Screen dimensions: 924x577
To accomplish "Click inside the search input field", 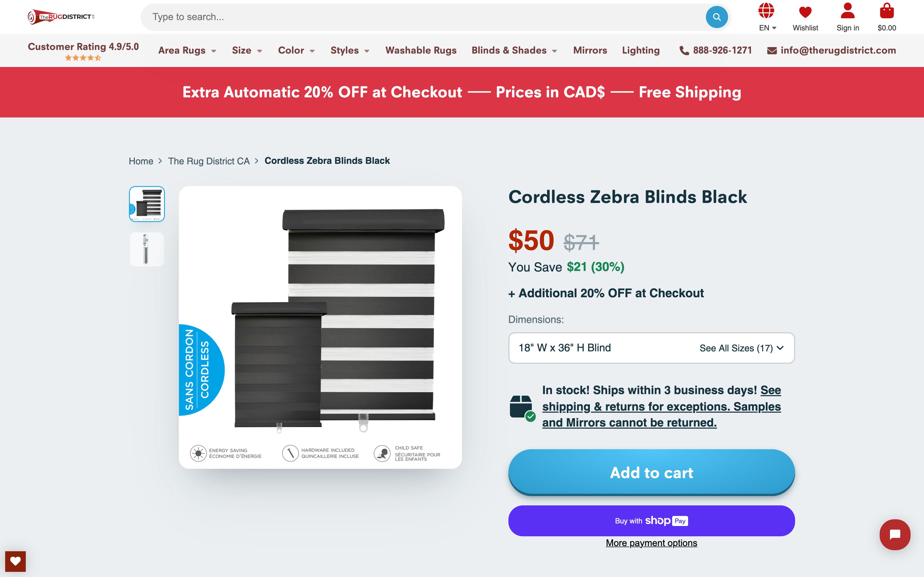I will coord(344,16).
